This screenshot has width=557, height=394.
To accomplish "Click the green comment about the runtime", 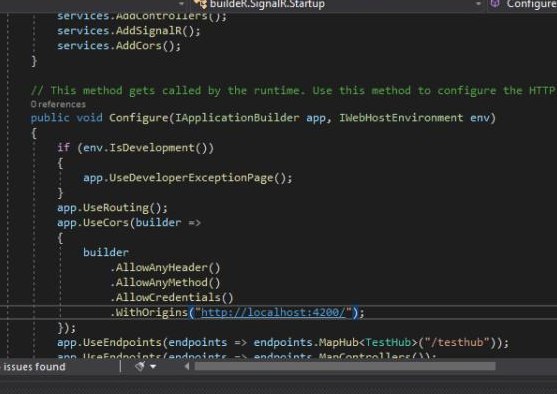I will tap(293, 91).
